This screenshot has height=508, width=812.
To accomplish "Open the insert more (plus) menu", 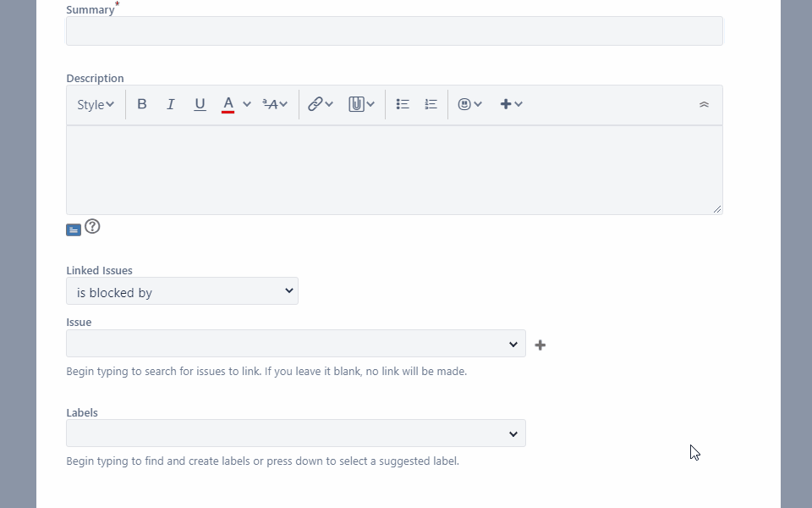I will coord(511,104).
